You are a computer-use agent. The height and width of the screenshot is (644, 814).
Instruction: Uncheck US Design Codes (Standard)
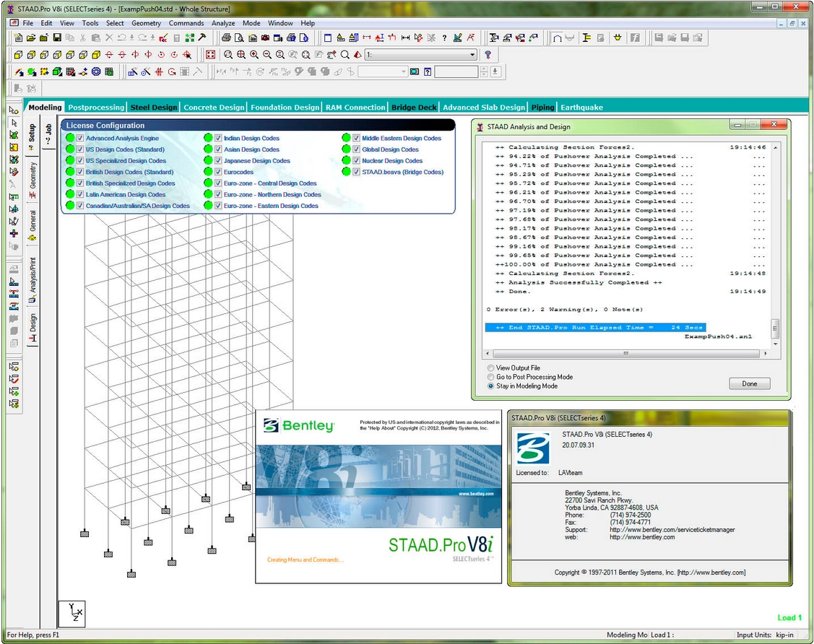80,149
